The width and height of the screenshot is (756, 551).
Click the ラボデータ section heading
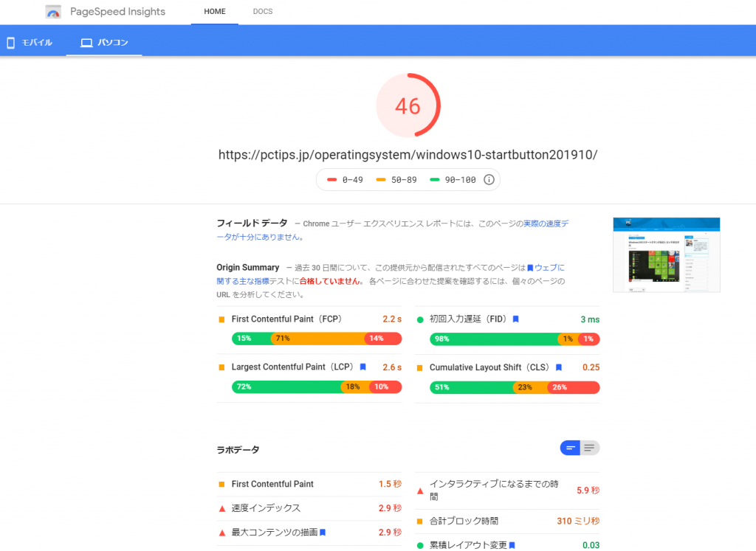pyautogui.click(x=238, y=450)
